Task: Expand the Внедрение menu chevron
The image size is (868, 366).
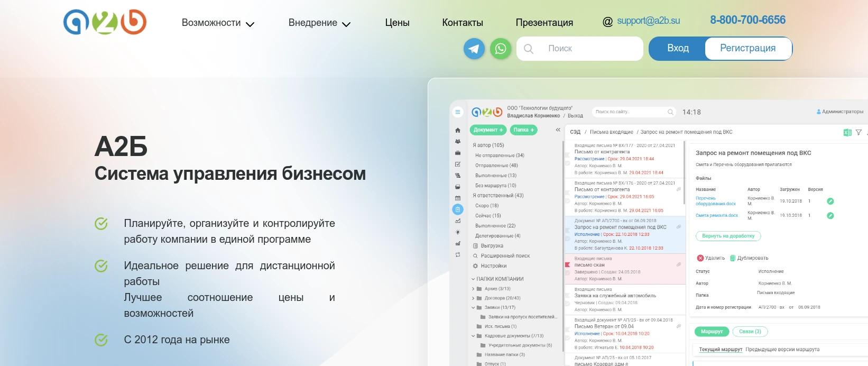Action: 346,24
